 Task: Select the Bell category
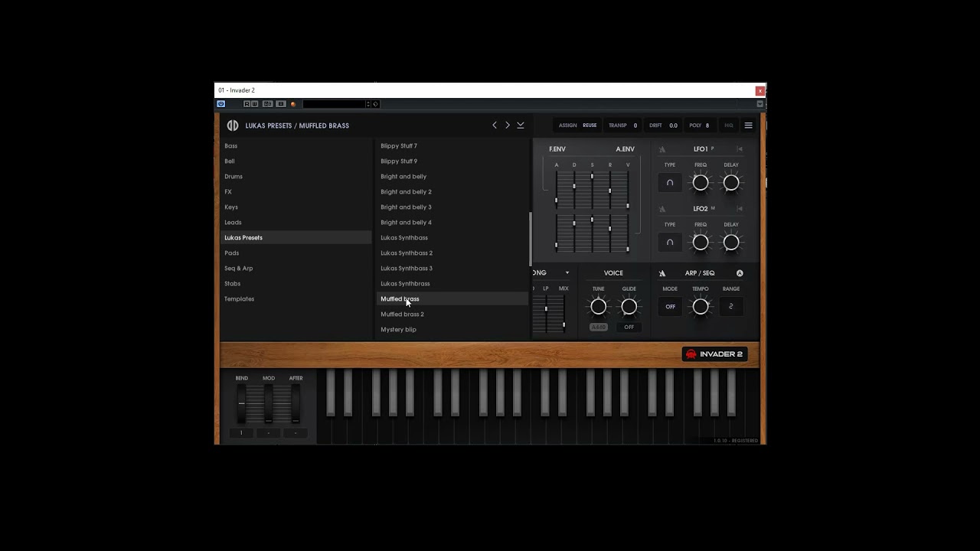pos(296,161)
